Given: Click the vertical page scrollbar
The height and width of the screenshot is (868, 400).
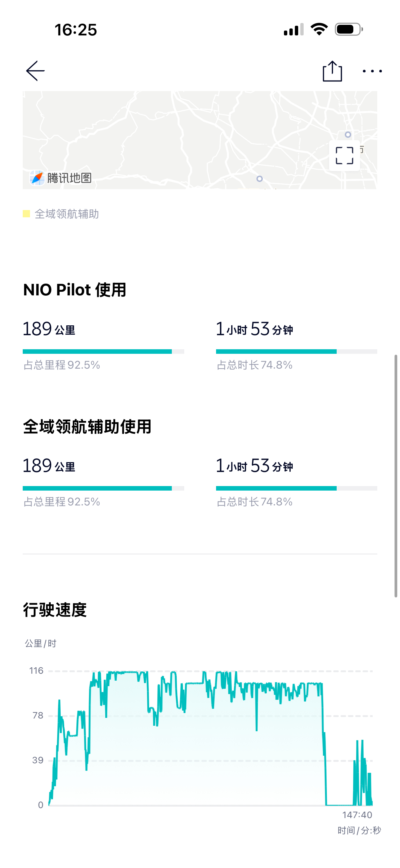Looking at the screenshot, I should 396,476.
